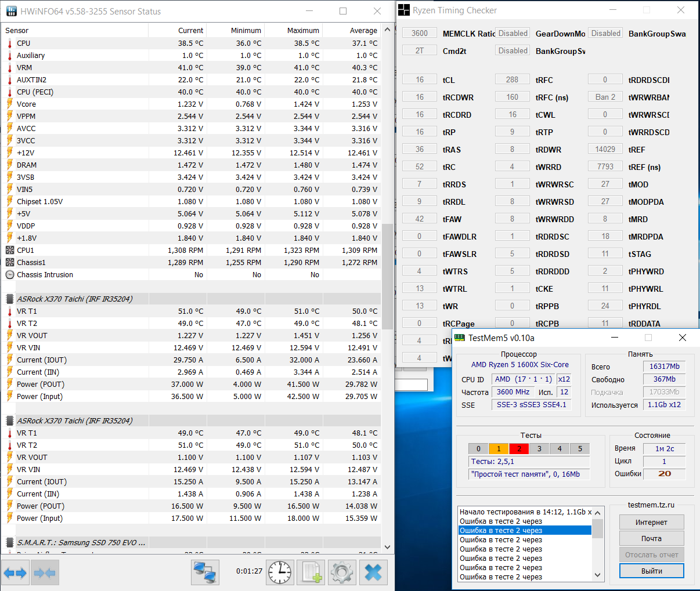Screen dimensions: 700x591
Task: Select orange test box 1
Action: [x=499, y=448]
